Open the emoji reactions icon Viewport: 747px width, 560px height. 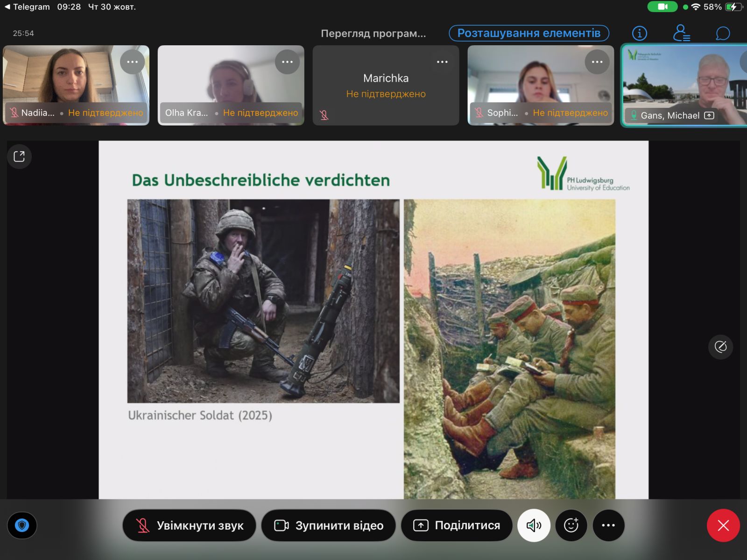(571, 525)
